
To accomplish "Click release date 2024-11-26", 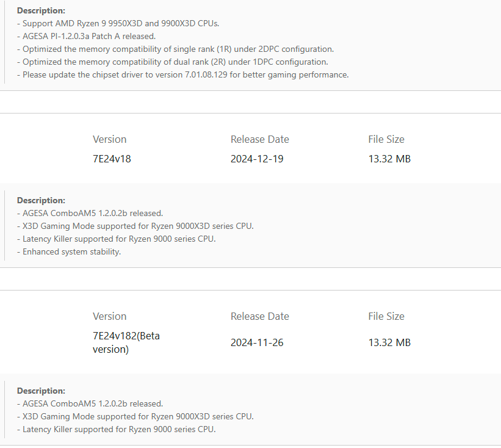I will coord(257,342).
